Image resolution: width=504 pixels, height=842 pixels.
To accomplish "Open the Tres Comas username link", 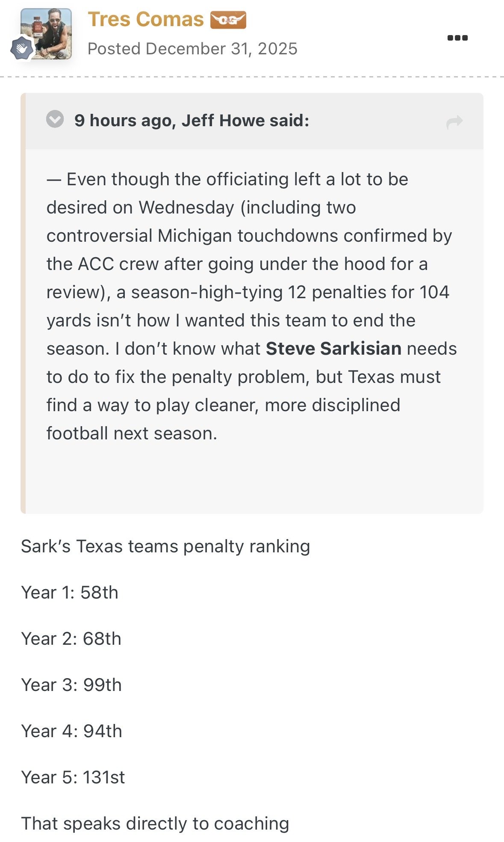I will (x=146, y=20).
